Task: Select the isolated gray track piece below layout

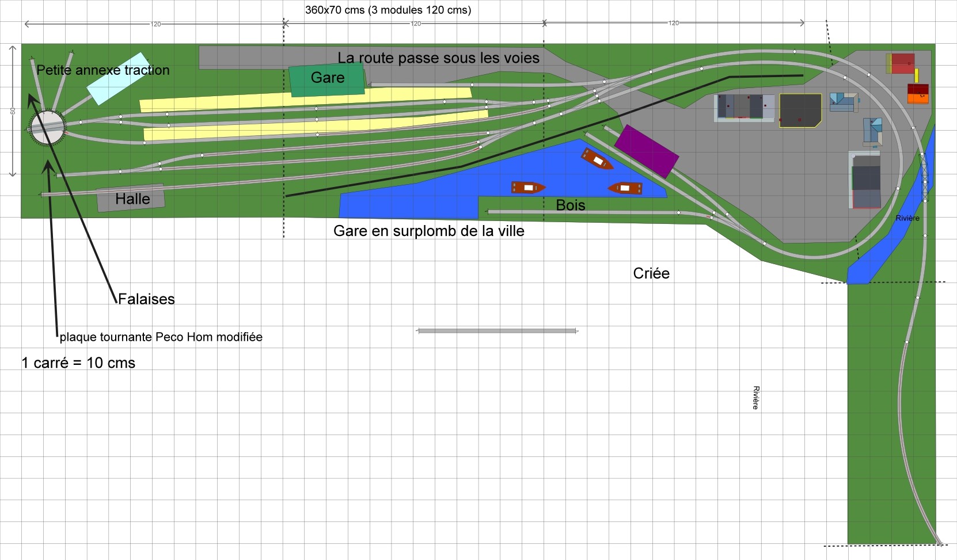Action: pos(497,331)
